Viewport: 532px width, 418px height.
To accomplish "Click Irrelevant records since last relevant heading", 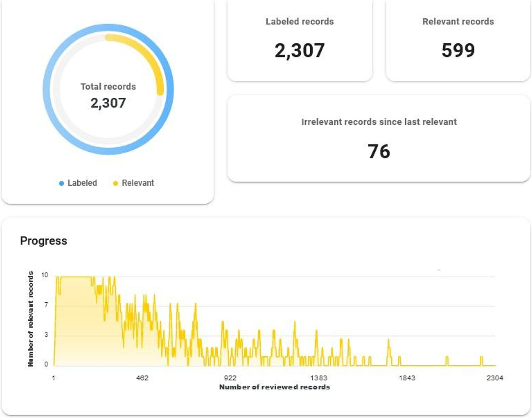I will [379, 122].
